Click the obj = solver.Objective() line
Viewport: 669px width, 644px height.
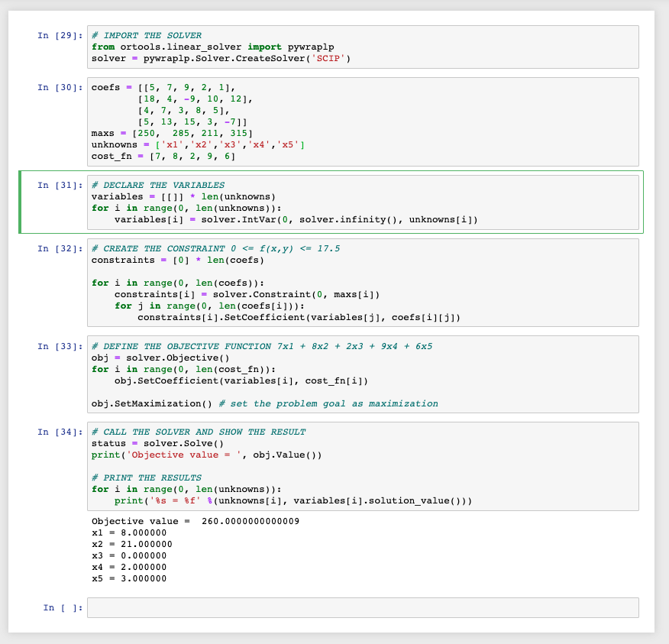click(160, 358)
